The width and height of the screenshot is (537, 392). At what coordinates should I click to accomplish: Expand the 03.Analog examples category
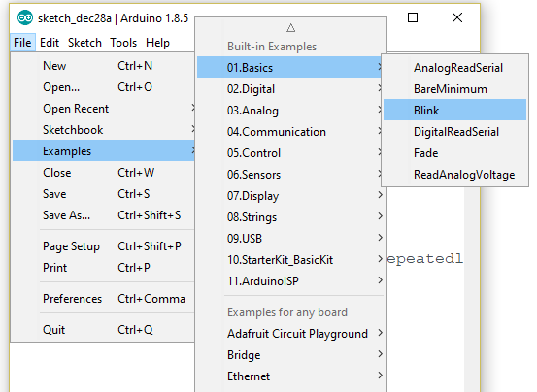pyautogui.click(x=290, y=111)
